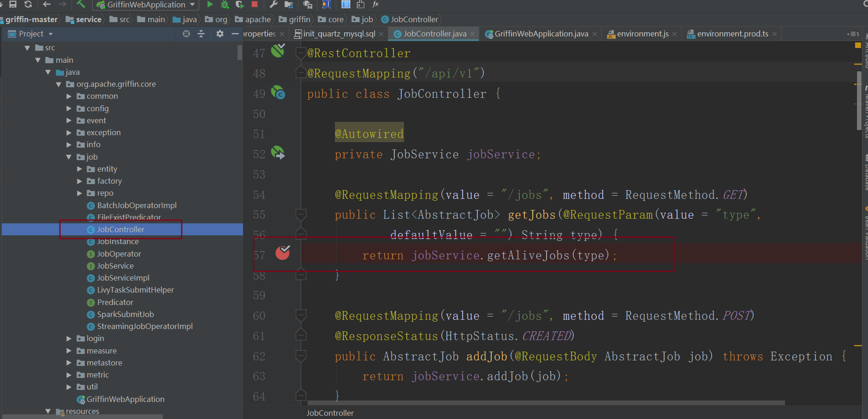The height and width of the screenshot is (419, 868).
Task: Toggle code fold at line 55
Action: (301, 215)
